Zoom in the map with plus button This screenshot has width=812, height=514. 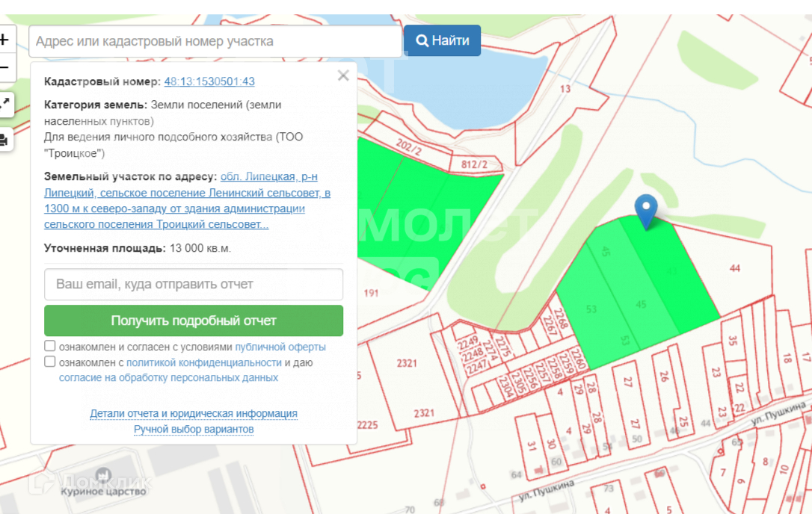pyautogui.click(x=4, y=40)
